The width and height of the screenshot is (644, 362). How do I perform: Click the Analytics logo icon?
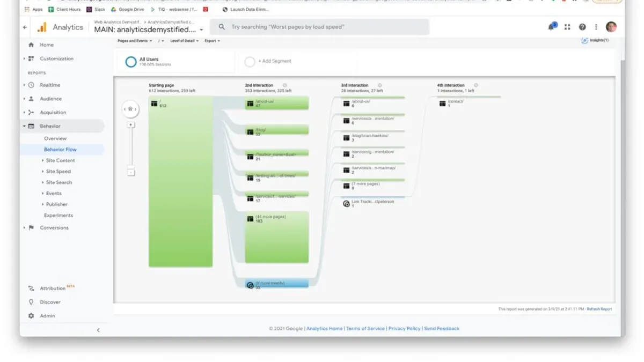[42, 27]
